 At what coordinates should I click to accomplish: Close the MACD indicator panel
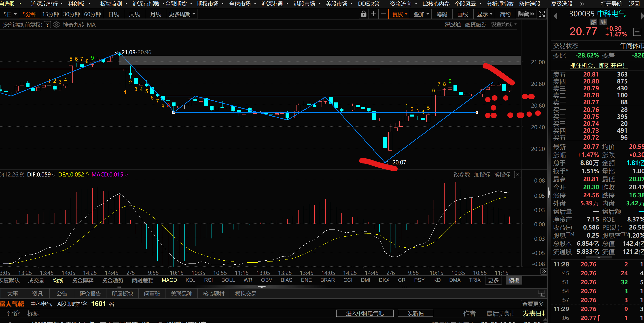[x=517, y=175]
